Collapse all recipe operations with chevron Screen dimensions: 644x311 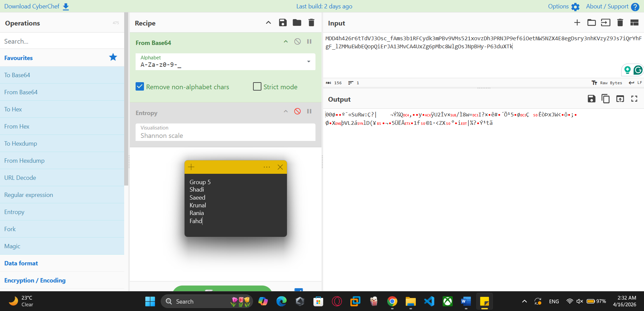click(x=268, y=22)
